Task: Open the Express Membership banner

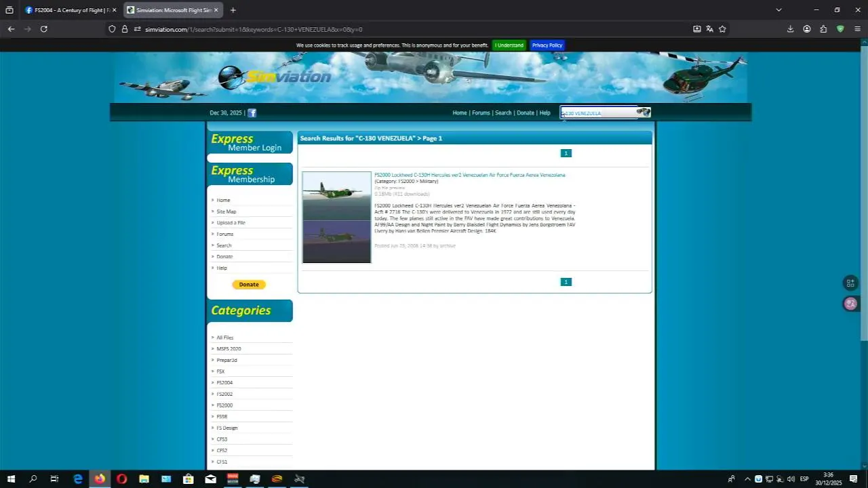Action: 250,174
